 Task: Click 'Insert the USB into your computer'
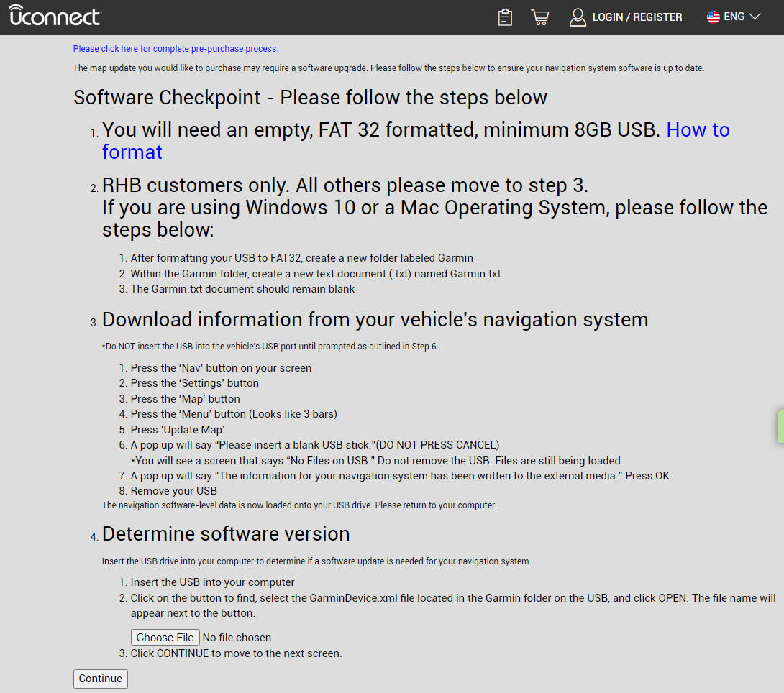(x=212, y=582)
